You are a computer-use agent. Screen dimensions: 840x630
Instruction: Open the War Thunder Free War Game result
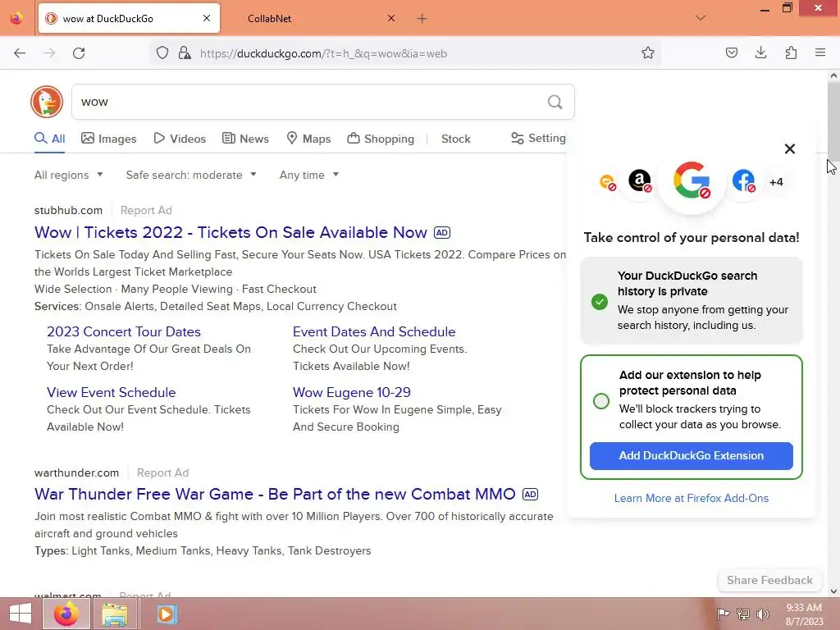(x=275, y=494)
